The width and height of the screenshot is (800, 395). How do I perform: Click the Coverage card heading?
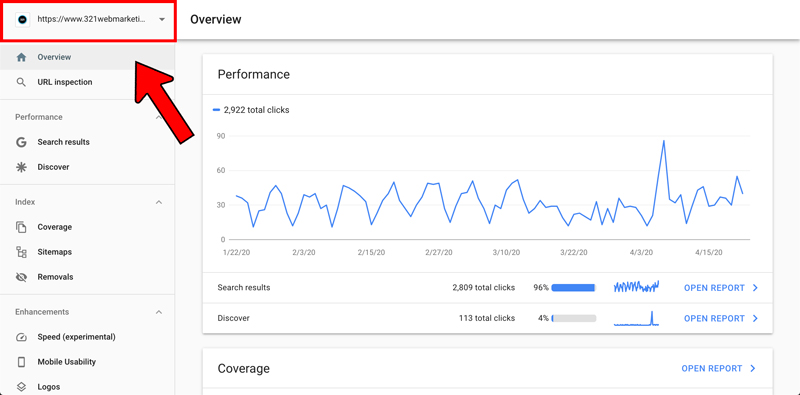point(244,368)
